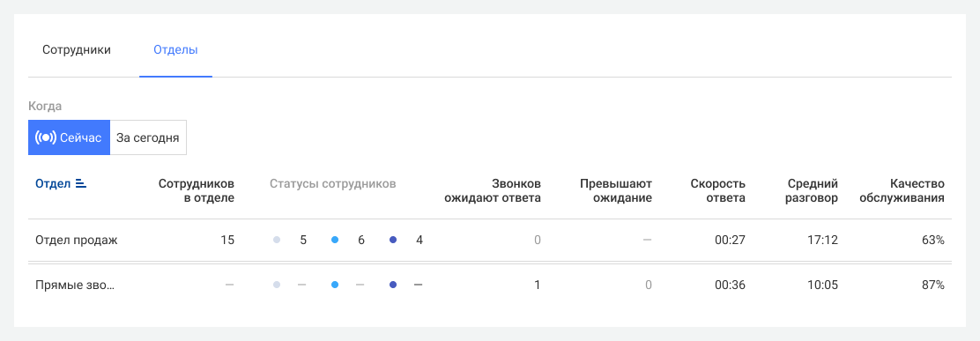Click the light gray status dot for Отдел продаж
980x341 pixels.
click(276, 240)
